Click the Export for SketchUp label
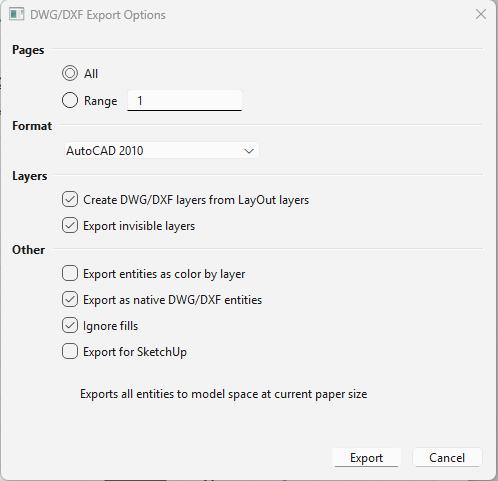The width and height of the screenshot is (498, 481). [135, 352]
